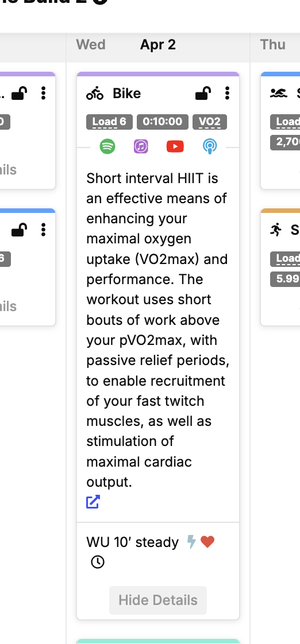Click the lightning bolt power icon
Image resolution: width=300 pixels, height=644 pixels.
click(x=191, y=542)
